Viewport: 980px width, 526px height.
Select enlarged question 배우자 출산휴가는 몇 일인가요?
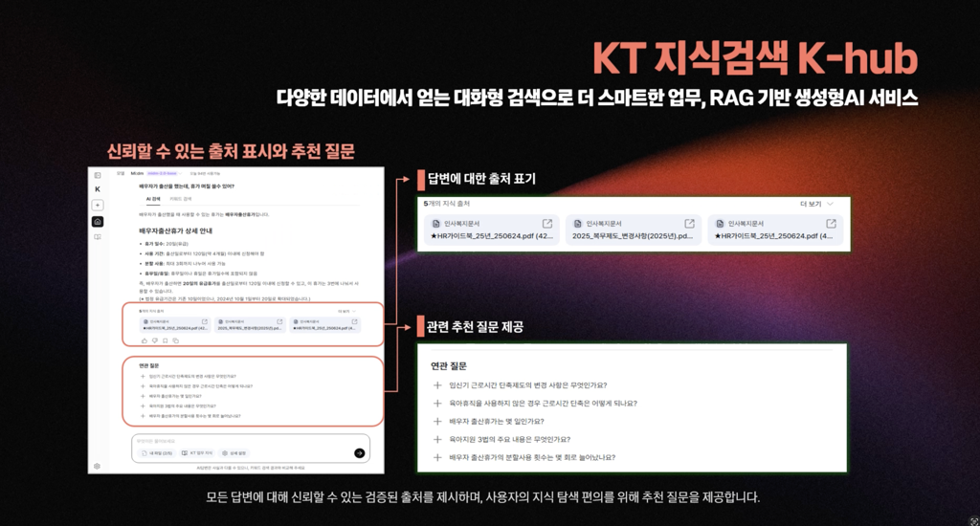click(497, 422)
